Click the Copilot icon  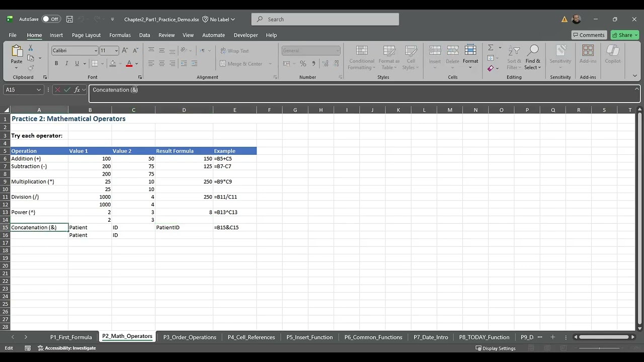click(x=612, y=50)
